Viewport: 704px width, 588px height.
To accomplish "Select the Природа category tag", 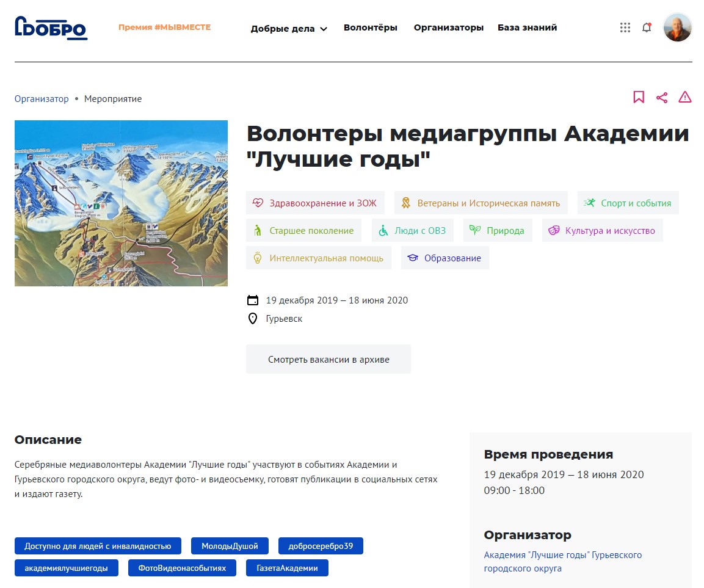I will (x=498, y=230).
